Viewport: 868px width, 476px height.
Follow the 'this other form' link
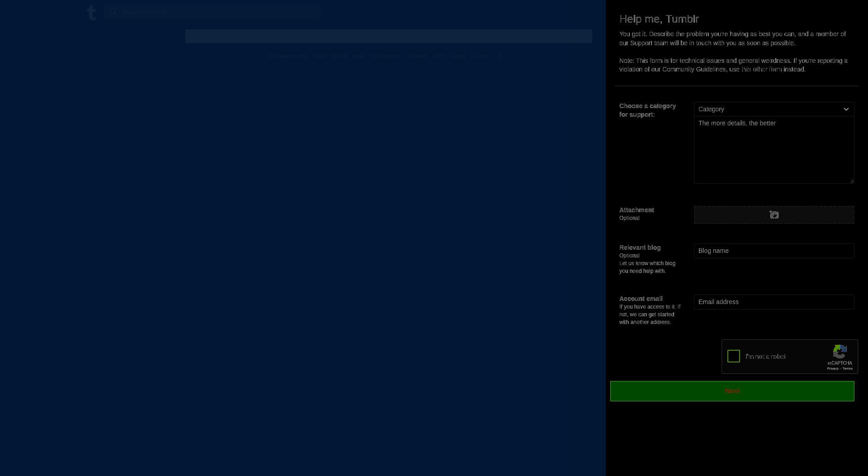[762, 69]
